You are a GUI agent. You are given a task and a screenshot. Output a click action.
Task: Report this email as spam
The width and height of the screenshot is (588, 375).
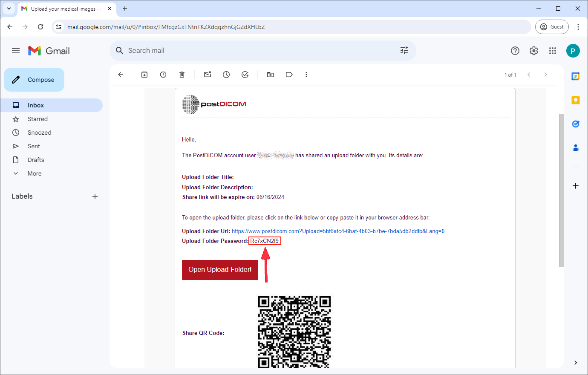tap(163, 75)
